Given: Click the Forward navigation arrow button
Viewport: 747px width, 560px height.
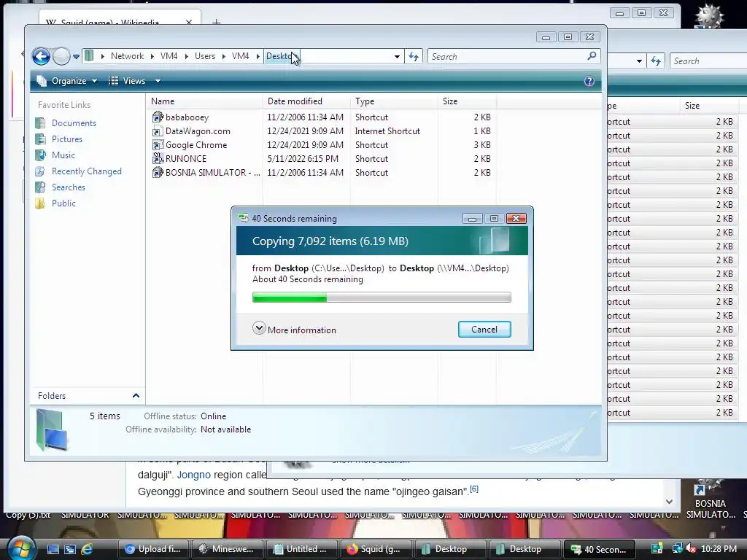Looking at the screenshot, I should [61, 56].
